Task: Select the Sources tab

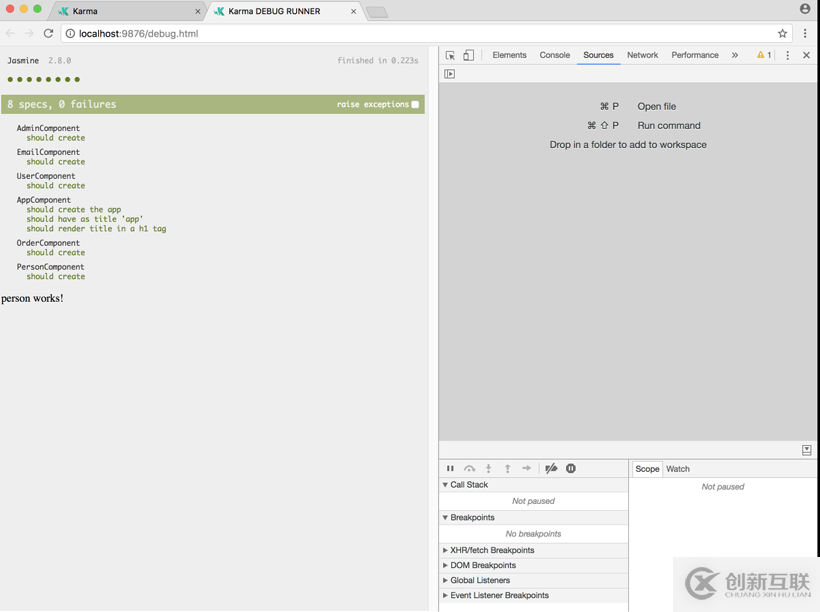Action: click(598, 55)
